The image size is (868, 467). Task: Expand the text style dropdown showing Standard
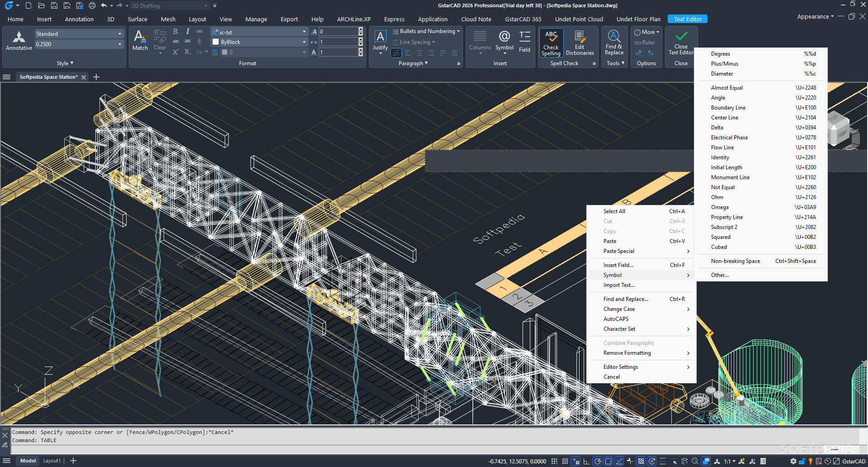[x=120, y=33]
